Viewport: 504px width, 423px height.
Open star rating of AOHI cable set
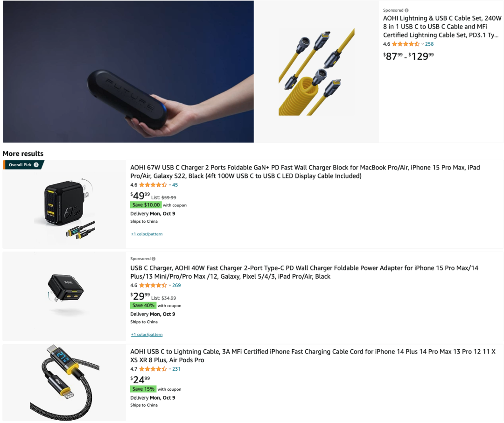406,44
